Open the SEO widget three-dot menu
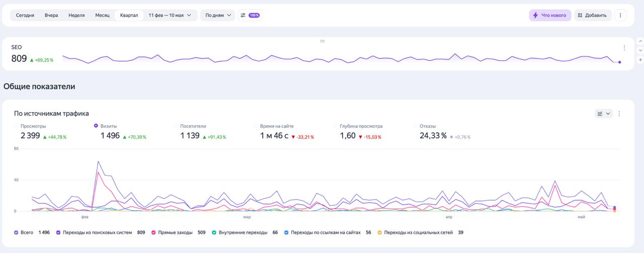The height and width of the screenshot is (253, 644). click(624, 48)
